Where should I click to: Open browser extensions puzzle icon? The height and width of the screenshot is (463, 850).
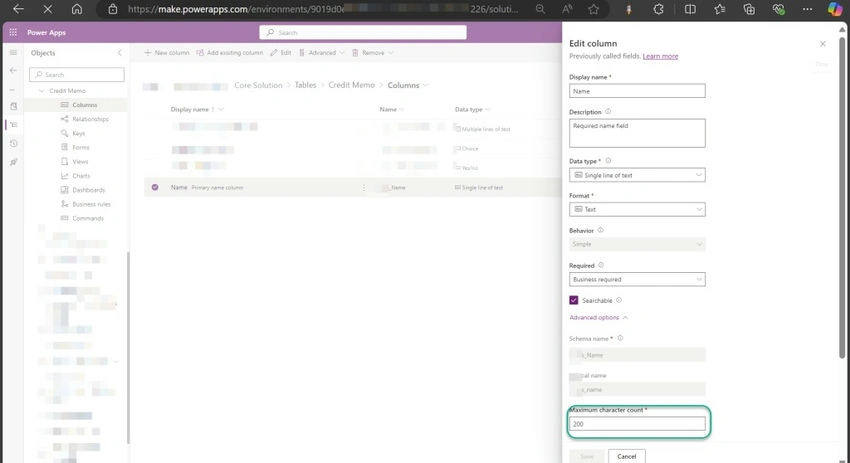click(x=658, y=9)
